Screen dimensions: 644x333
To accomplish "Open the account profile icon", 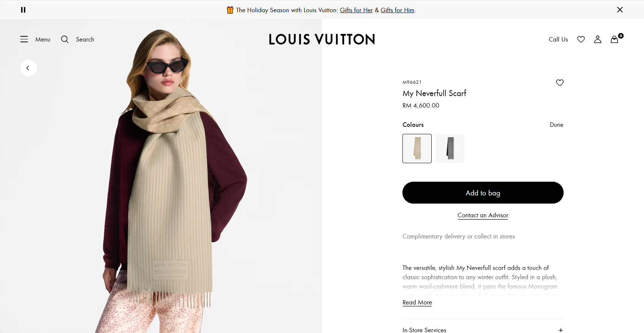I will coord(597,39).
